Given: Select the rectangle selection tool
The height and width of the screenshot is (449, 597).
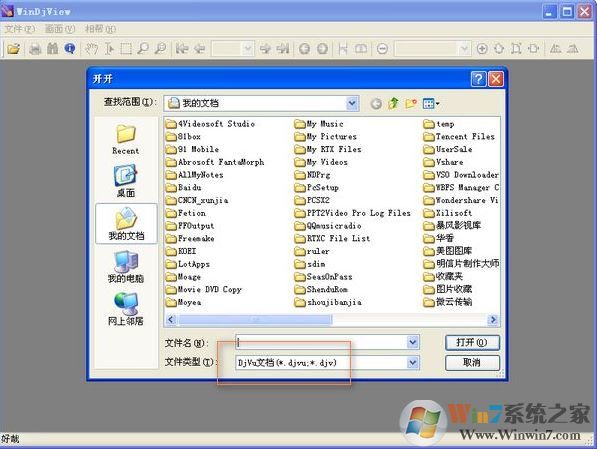Looking at the screenshot, I should 126,48.
